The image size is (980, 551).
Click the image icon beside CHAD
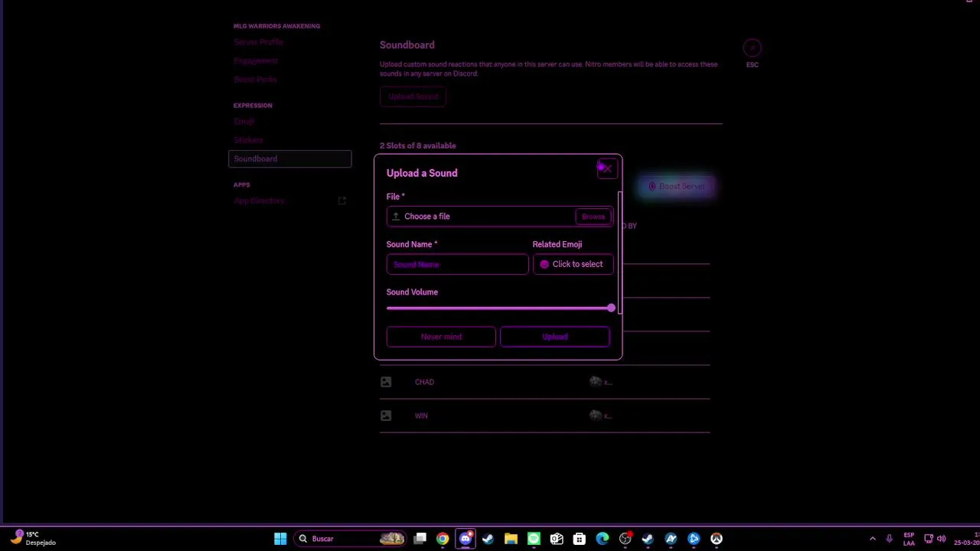tap(386, 382)
